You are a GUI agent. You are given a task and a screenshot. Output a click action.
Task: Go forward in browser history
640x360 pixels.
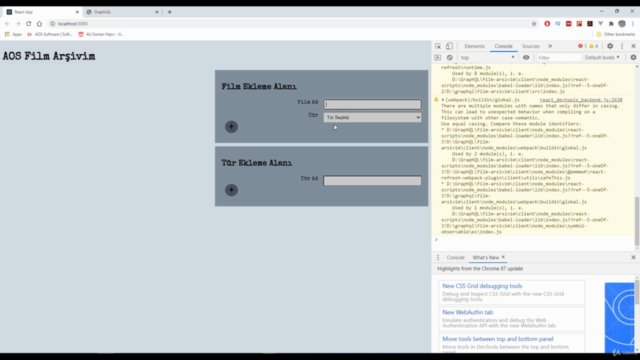coord(18,24)
